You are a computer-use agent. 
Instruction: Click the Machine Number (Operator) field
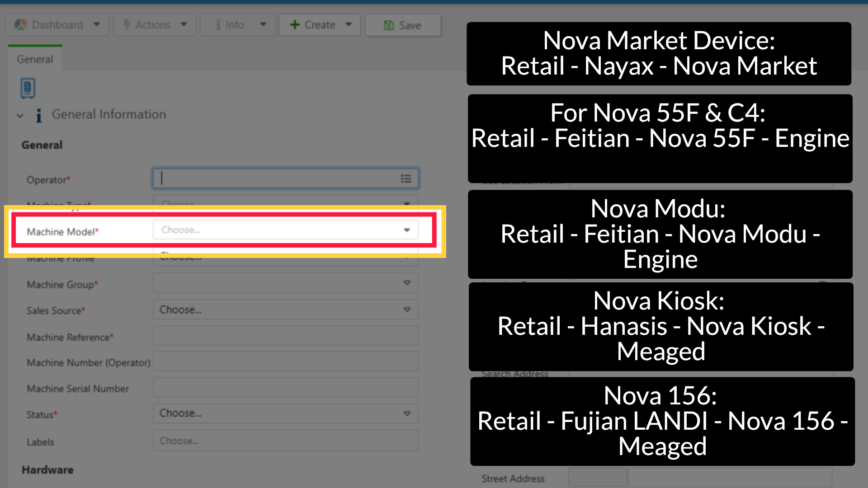(286, 362)
